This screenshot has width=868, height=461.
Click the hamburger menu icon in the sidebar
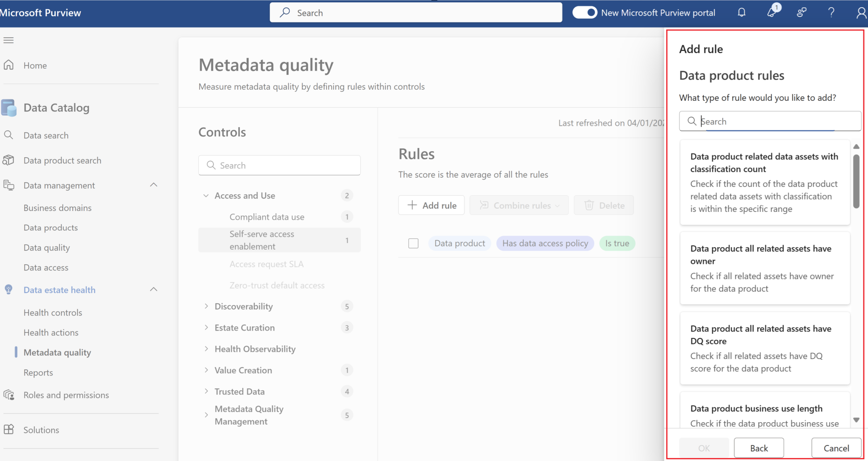click(x=8, y=40)
